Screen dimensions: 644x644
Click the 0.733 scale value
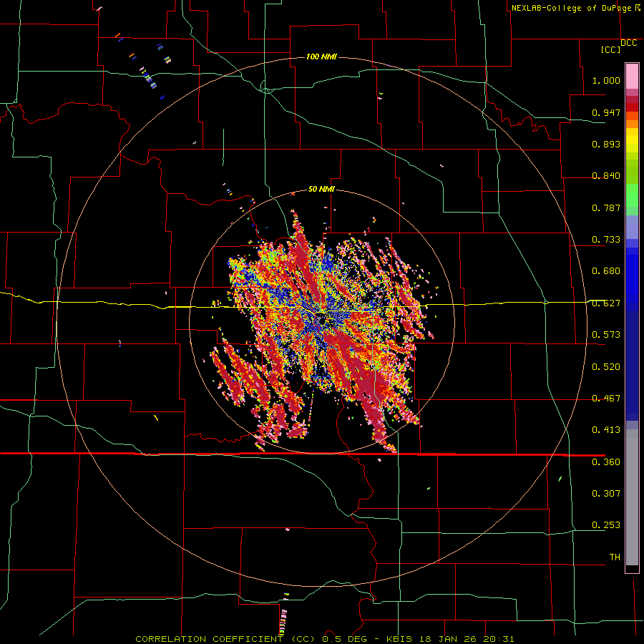point(606,240)
